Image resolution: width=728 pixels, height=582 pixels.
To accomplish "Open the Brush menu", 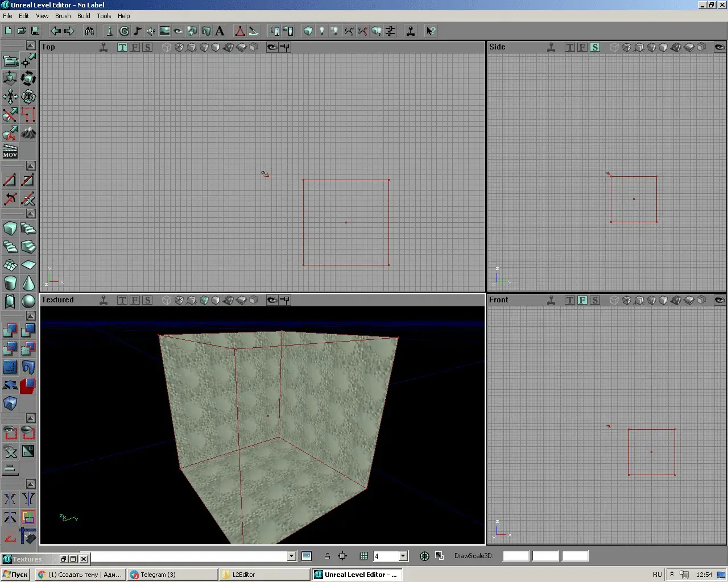I will (63, 16).
